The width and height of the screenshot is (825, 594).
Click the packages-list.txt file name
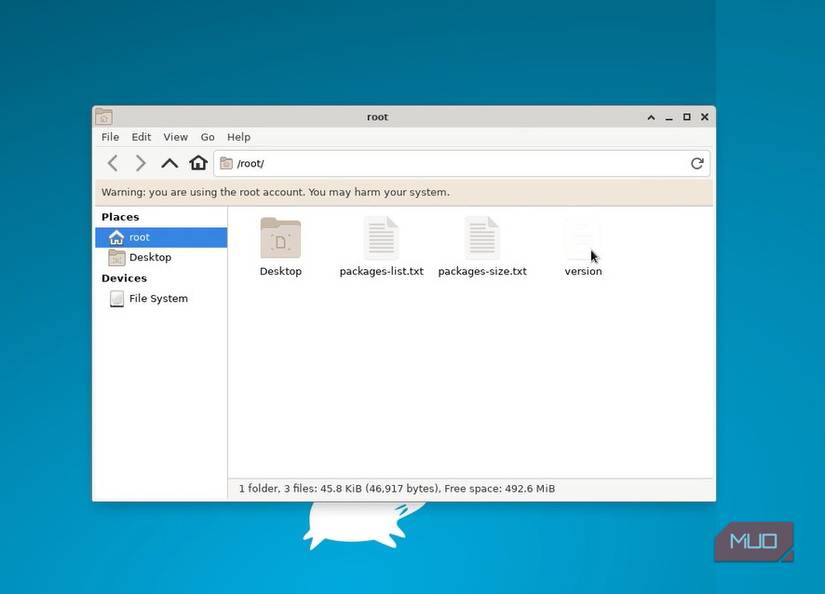381,271
